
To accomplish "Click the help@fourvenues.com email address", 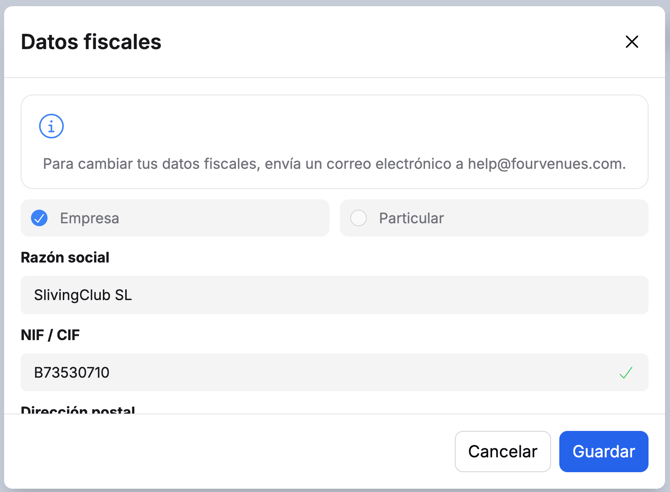I will pos(546,164).
